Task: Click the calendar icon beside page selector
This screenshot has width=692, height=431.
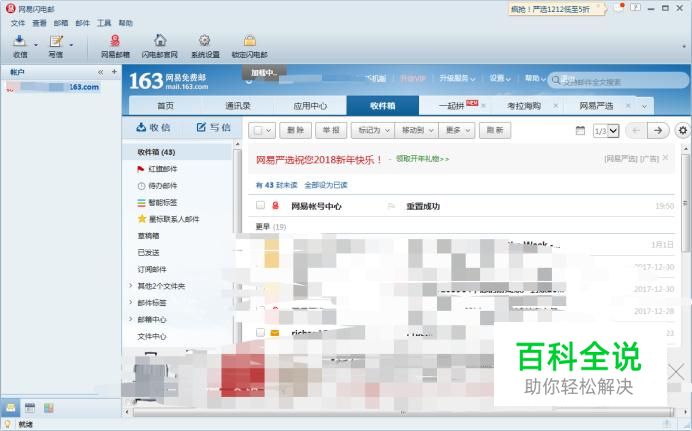Action: coord(580,131)
